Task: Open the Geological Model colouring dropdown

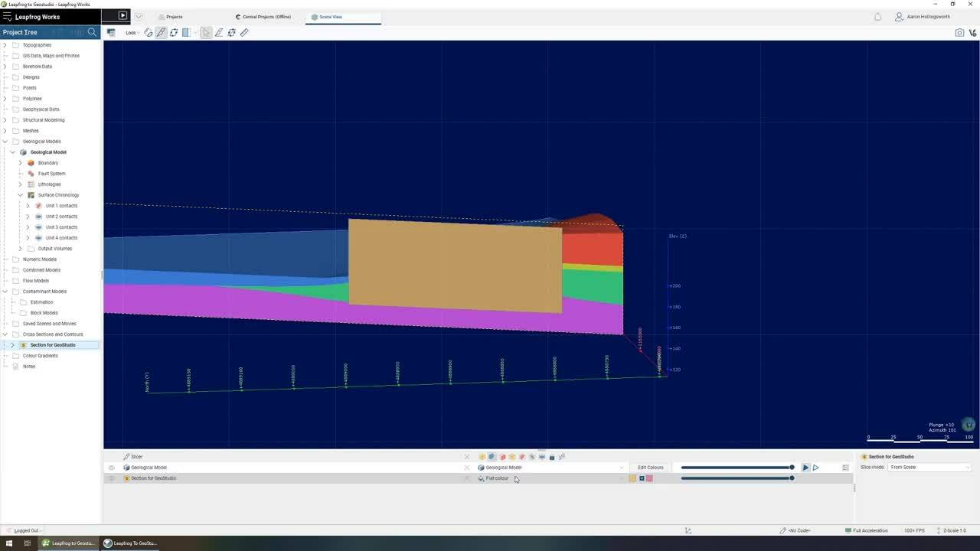Action: pos(550,468)
